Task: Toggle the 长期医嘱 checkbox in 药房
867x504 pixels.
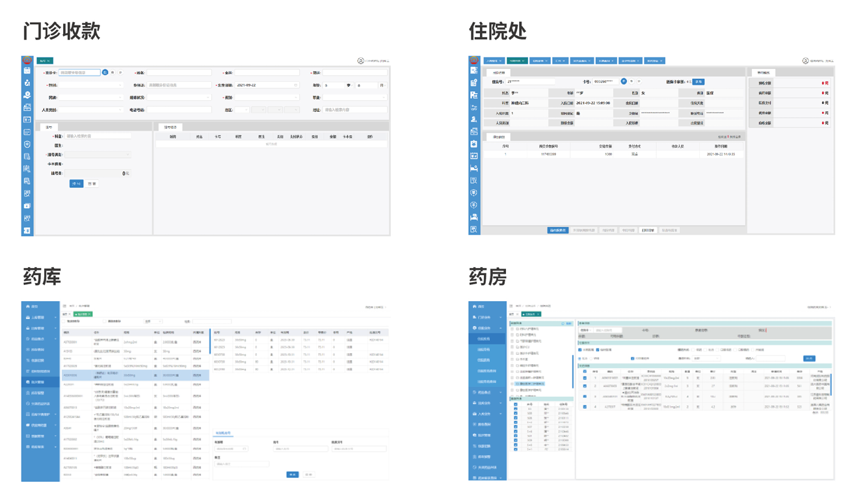Action: 580,350
